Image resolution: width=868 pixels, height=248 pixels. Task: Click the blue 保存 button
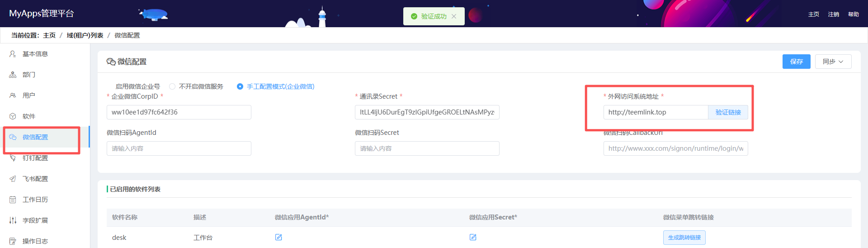[796, 62]
